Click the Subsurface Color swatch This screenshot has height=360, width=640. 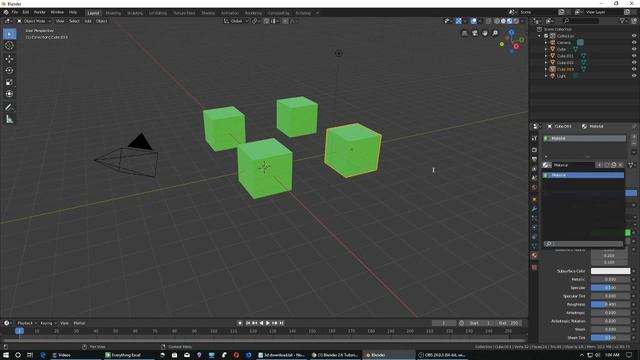[611, 271]
